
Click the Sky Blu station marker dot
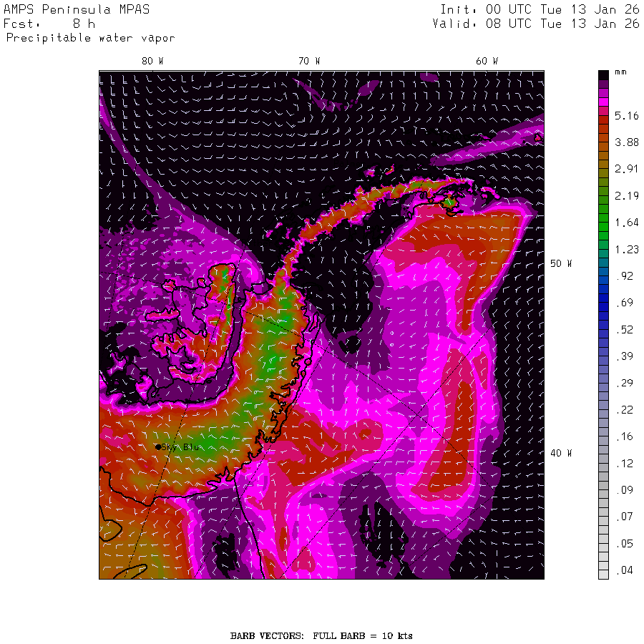(158, 447)
